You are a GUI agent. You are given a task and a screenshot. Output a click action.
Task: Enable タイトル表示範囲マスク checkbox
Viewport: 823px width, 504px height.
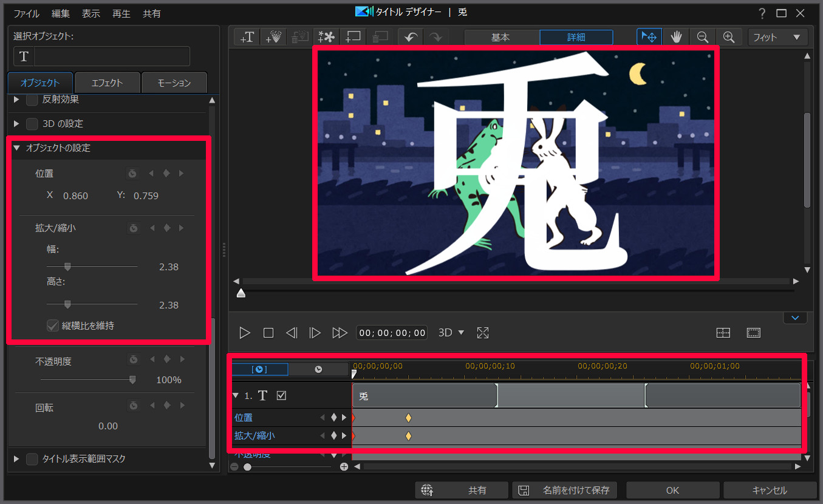pyautogui.click(x=32, y=459)
